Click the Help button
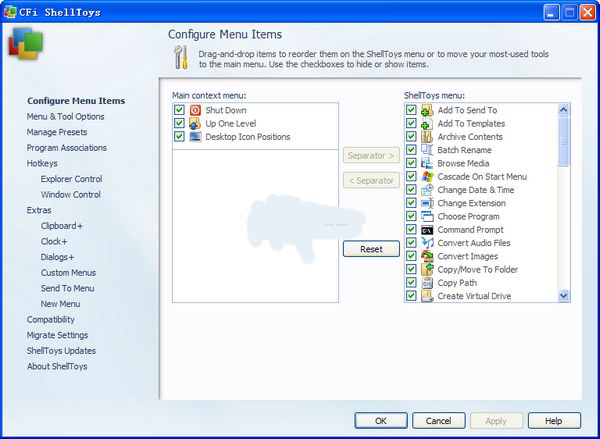This screenshot has width=600, height=439. point(554,421)
